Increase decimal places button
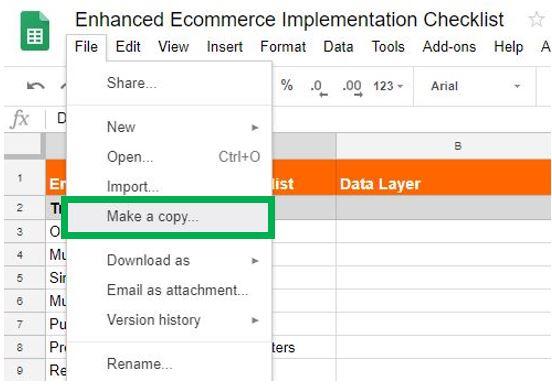The image size is (552, 385). (352, 87)
